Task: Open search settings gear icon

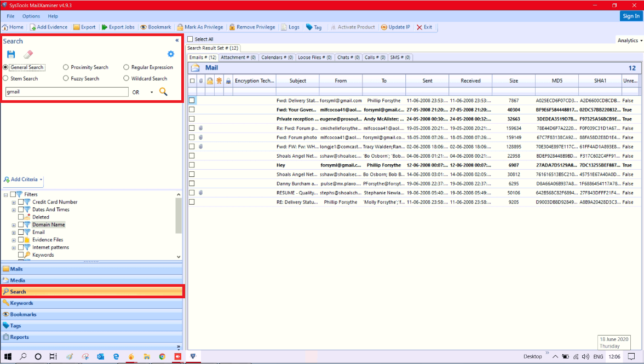Action: click(171, 54)
